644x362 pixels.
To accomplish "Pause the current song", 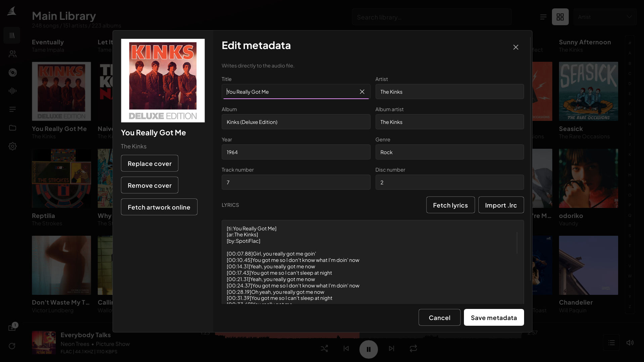I will (x=369, y=349).
